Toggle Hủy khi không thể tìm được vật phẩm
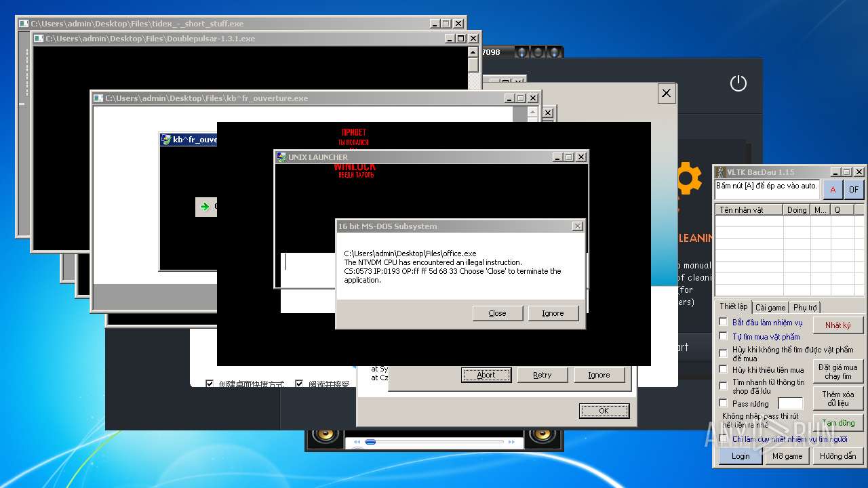Image resolution: width=868 pixels, height=488 pixels. point(723,353)
